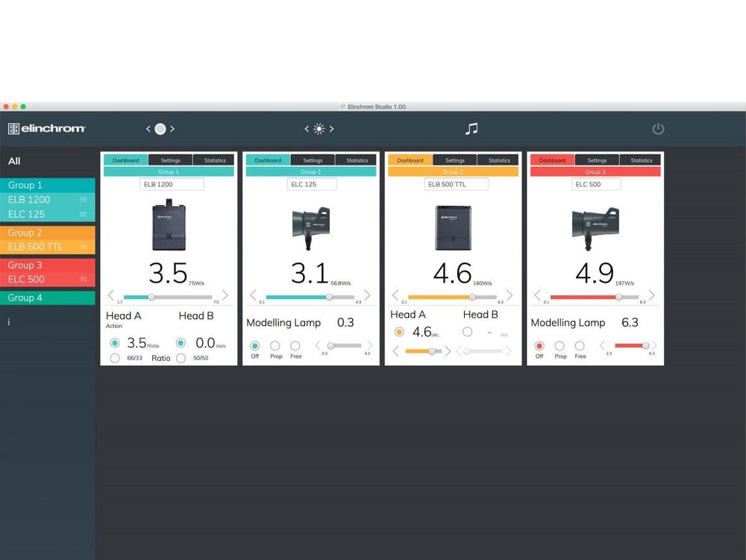
Task: Increase ELB 1200 power with right chevron
Action: [225, 295]
